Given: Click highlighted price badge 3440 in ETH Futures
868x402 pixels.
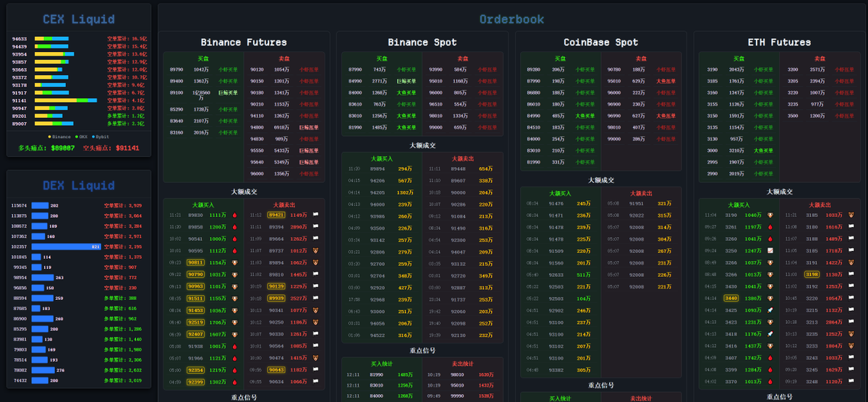Looking at the screenshot, I should click(731, 298).
